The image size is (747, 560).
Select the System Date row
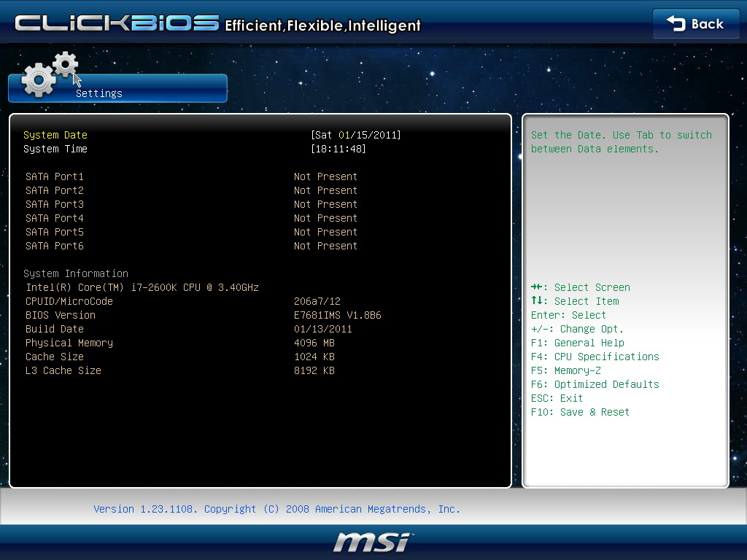pyautogui.click(x=212, y=135)
